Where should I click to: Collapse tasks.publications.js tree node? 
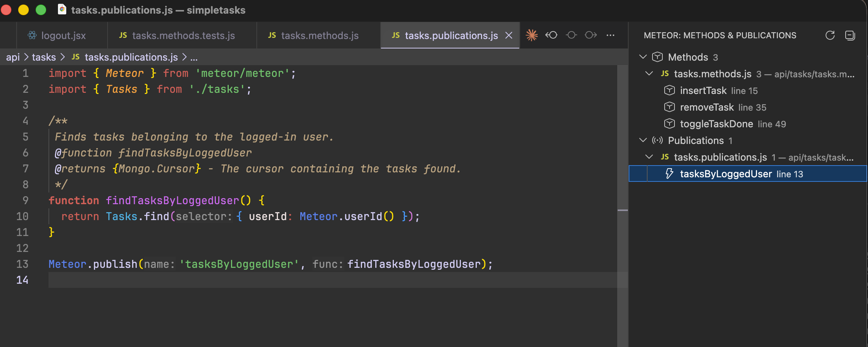click(649, 157)
